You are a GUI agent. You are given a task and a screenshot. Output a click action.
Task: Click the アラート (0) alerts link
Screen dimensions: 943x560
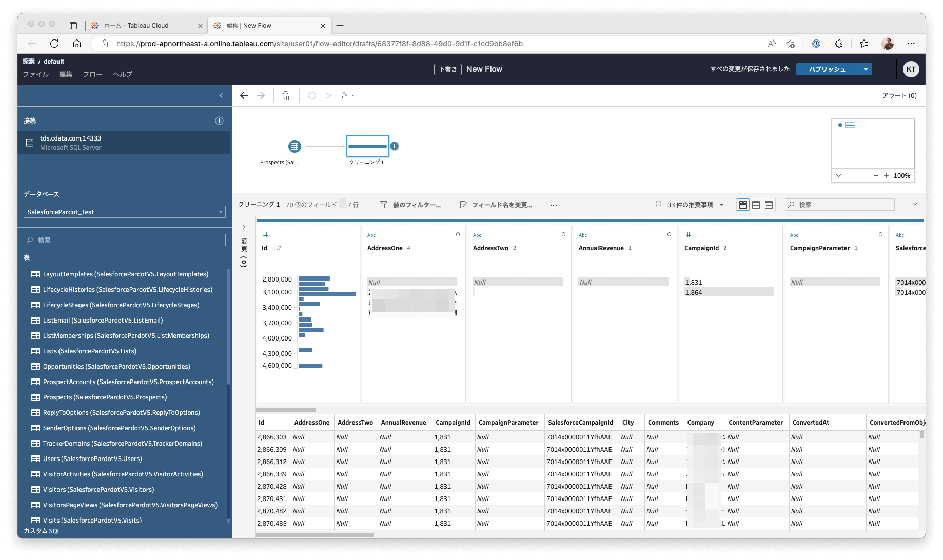point(899,95)
